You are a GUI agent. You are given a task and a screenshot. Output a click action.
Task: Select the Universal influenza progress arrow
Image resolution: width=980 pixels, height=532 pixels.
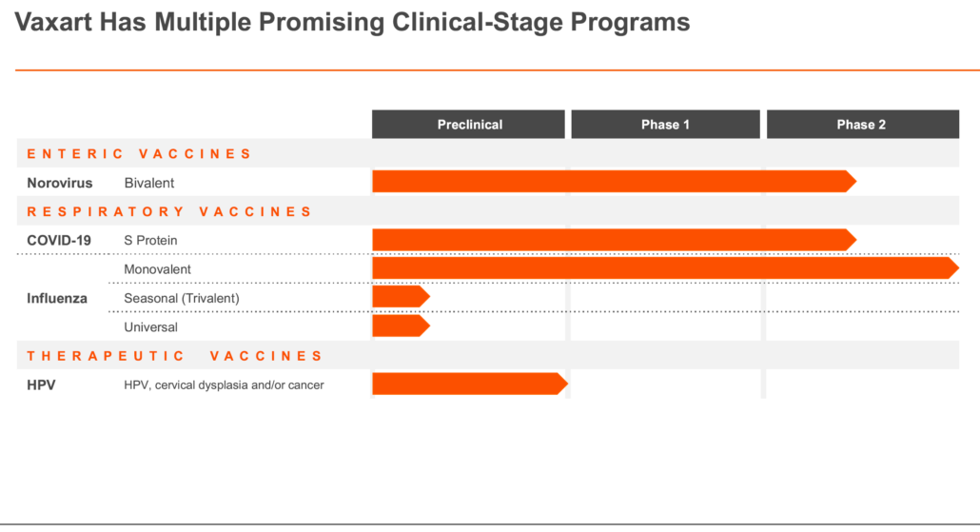coord(402,325)
